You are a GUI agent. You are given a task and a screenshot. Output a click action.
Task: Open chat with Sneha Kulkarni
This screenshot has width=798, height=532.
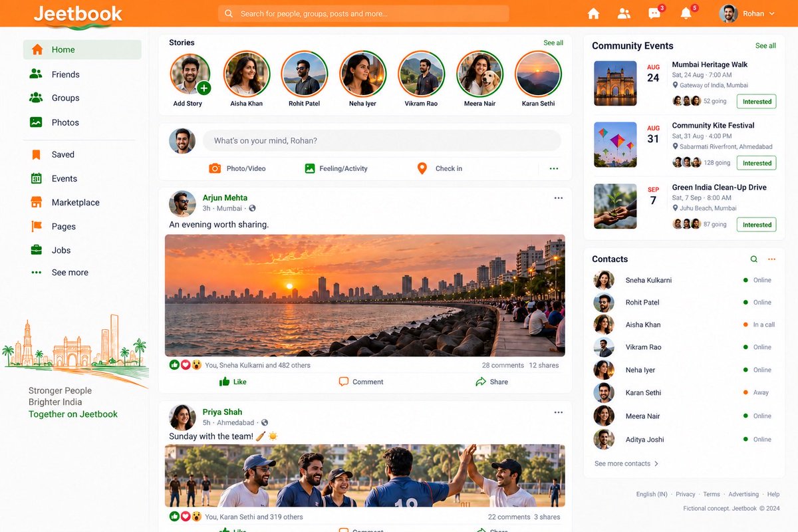point(684,280)
